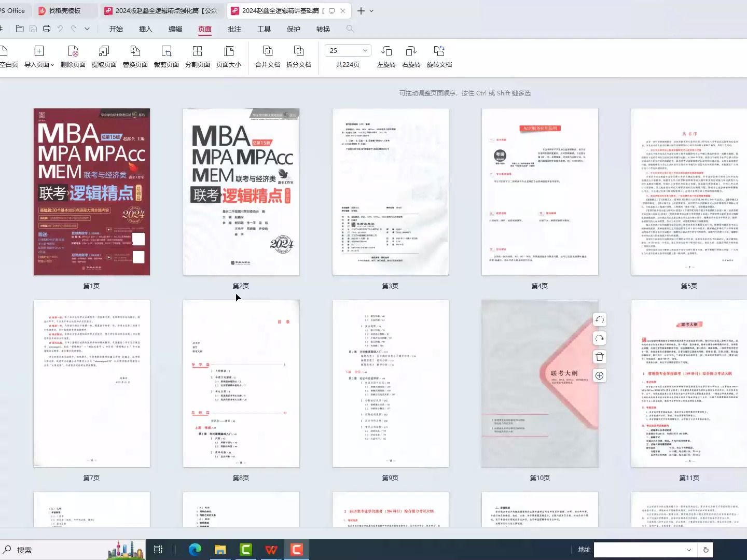The height and width of the screenshot is (560, 747).
Task: Click the Split Page (分割页面) icon
Action: click(x=197, y=51)
